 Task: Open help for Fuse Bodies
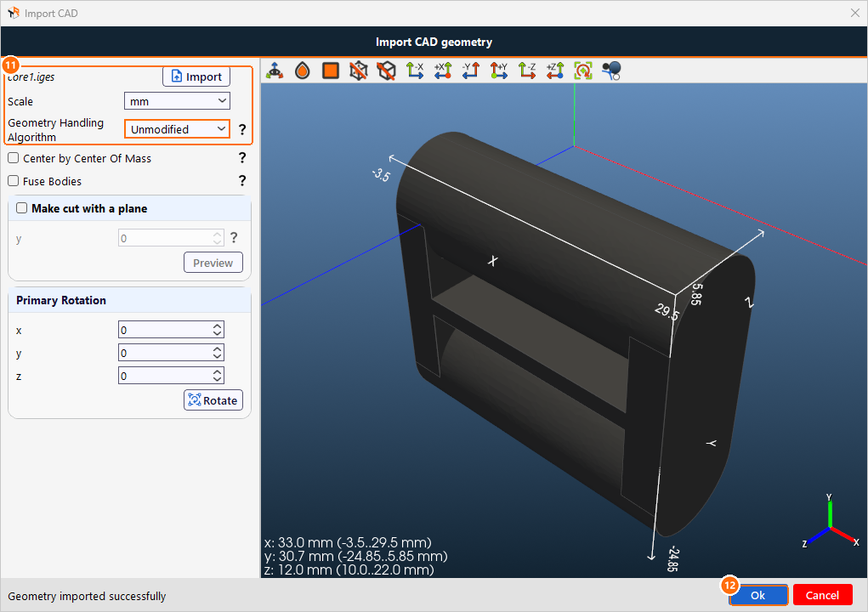[242, 181]
